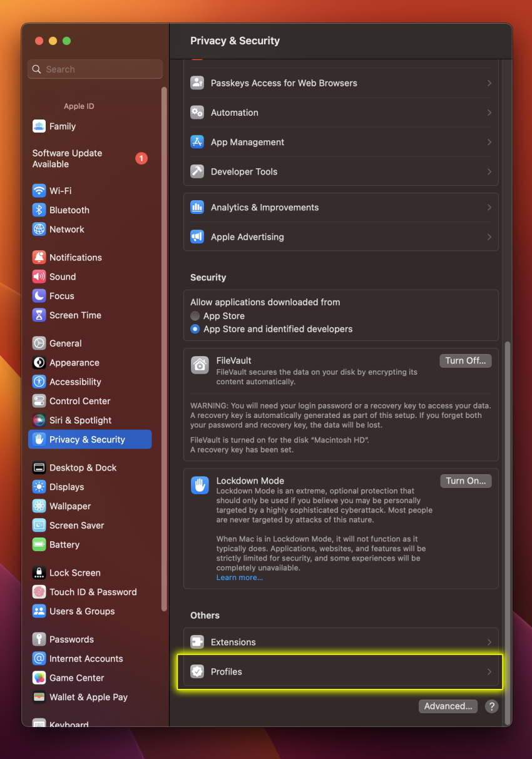The height and width of the screenshot is (759, 532).
Task: Open the Screen Time hourglass icon
Action: click(x=39, y=315)
